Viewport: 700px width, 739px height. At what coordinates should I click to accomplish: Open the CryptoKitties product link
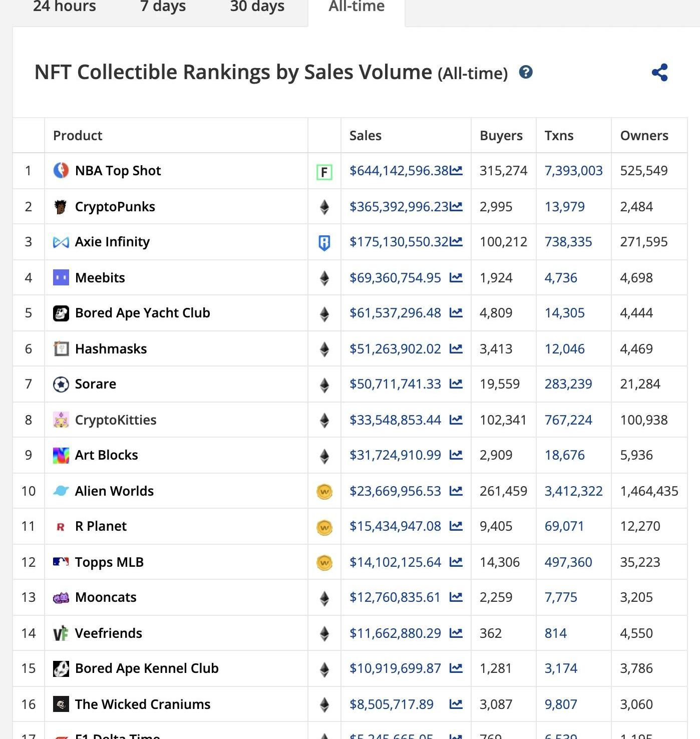(116, 420)
